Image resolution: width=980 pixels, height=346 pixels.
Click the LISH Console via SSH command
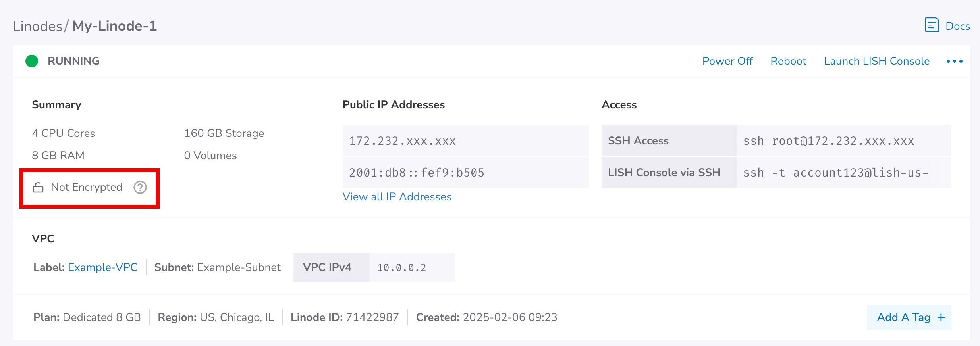(835, 173)
